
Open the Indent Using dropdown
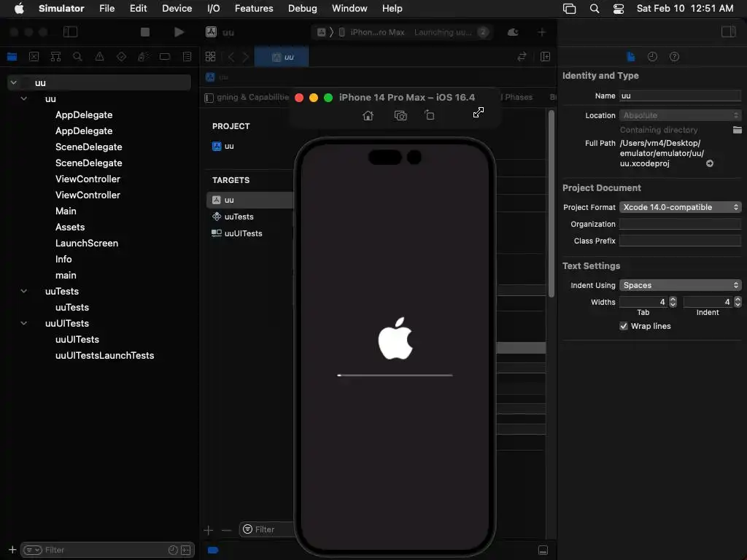[680, 285]
